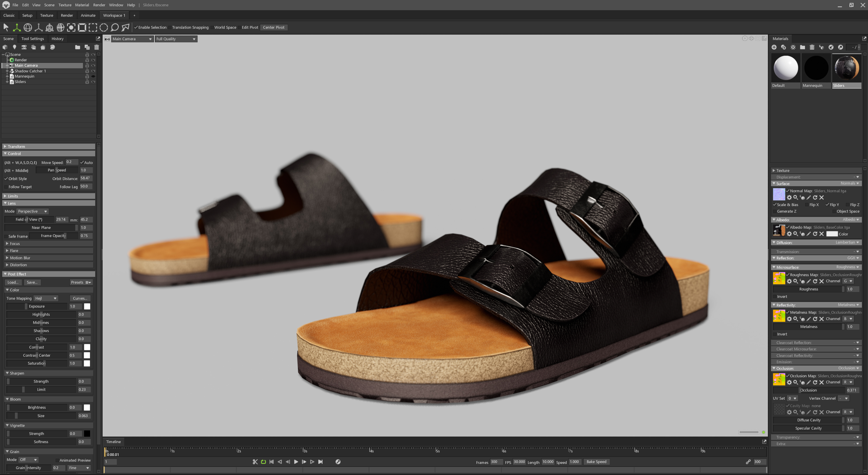This screenshot has width=868, height=475.
Task: Add a new camera to the scene
Action: [24, 47]
